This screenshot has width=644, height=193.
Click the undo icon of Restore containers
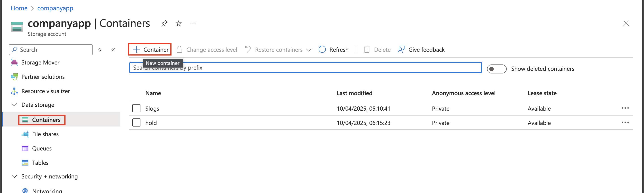pyautogui.click(x=248, y=49)
